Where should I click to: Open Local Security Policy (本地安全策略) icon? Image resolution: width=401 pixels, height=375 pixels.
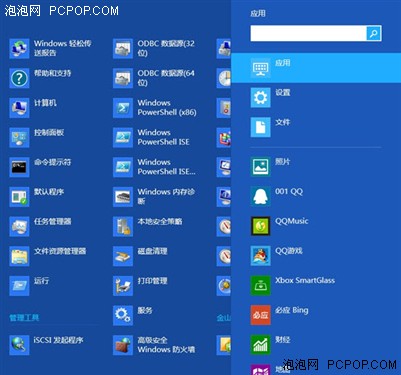point(123,226)
